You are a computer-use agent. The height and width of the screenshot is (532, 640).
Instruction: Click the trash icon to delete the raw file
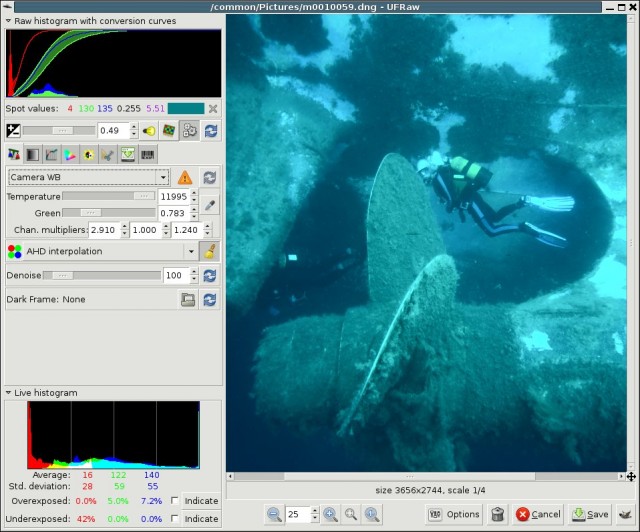[x=498, y=514]
